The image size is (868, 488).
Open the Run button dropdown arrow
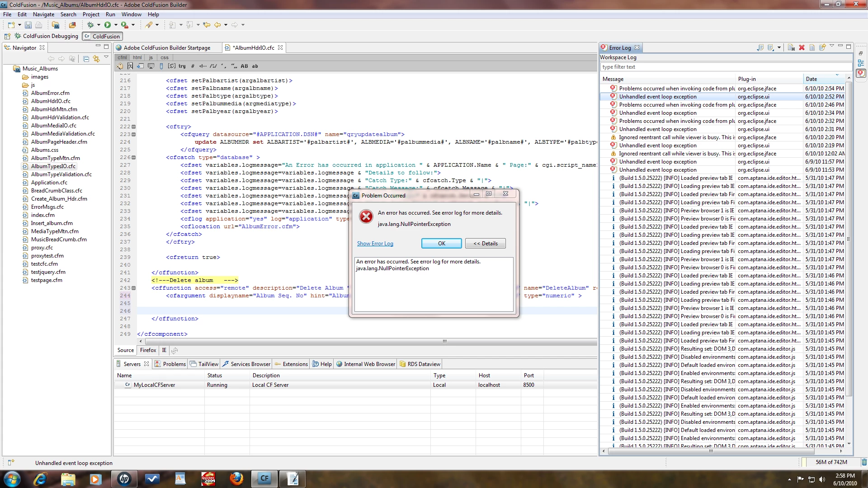[116, 25]
